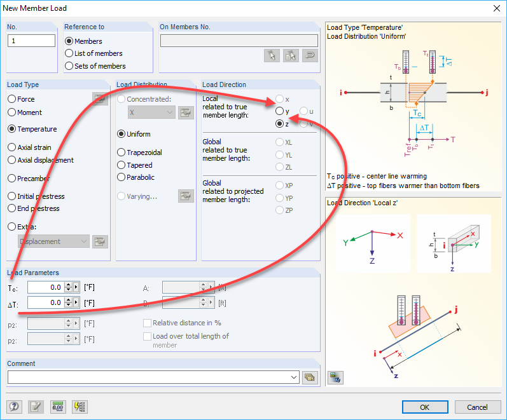
Task: Click the load No. input field
Action: coord(31,41)
